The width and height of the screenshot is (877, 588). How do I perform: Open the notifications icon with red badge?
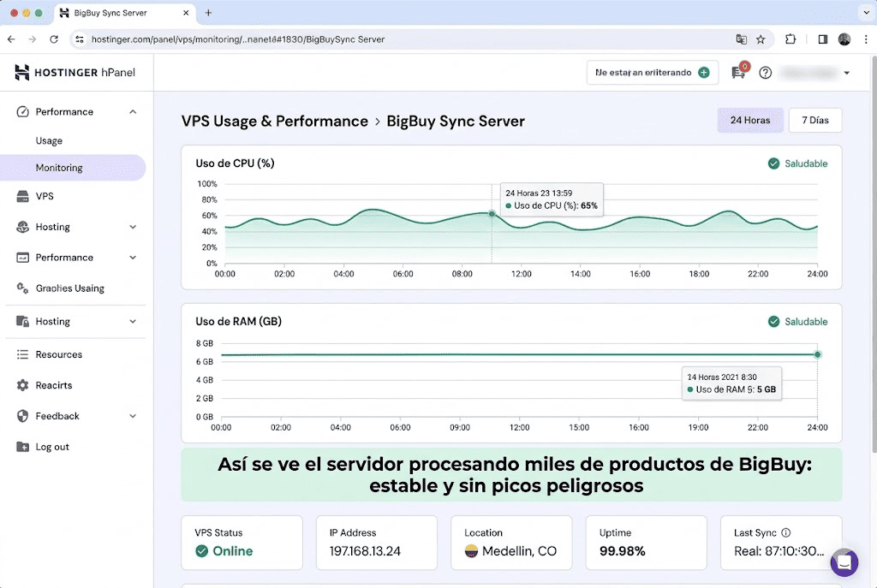coord(740,71)
